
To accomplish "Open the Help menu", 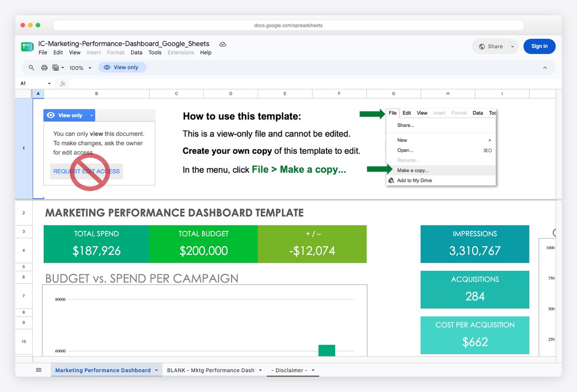I will pyautogui.click(x=206, y=52).
